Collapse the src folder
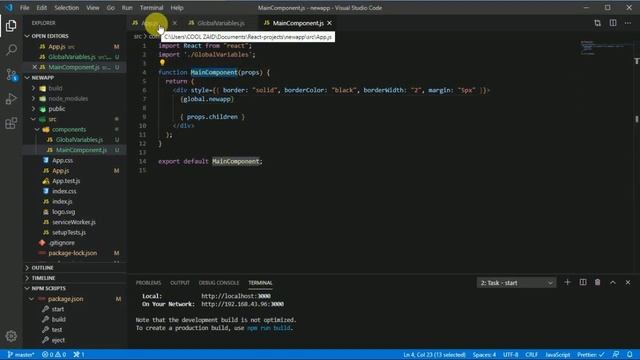This screenshot has height=360, width=640. coord(33,119)
